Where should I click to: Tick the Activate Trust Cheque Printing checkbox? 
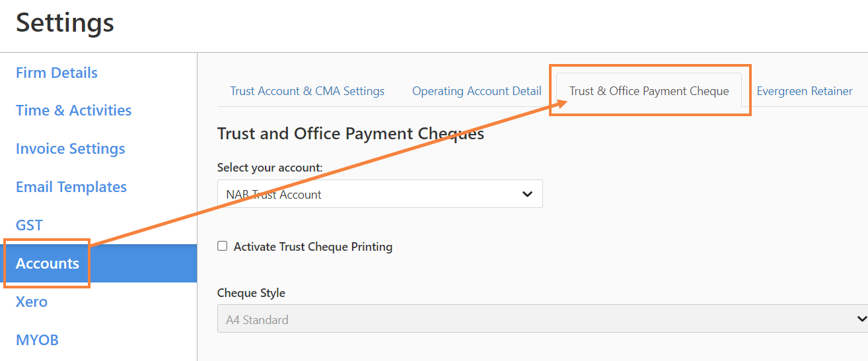(x=223, y=246)
